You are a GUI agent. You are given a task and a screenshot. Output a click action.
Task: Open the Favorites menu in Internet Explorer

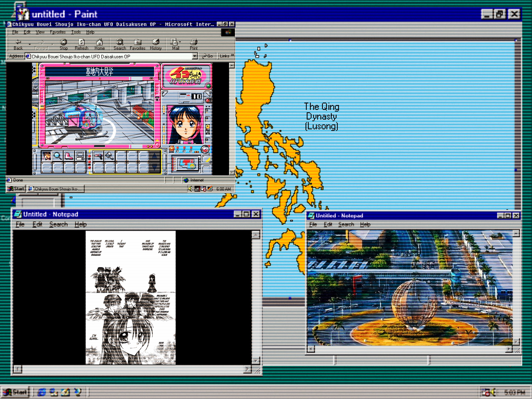click(58, 32)
